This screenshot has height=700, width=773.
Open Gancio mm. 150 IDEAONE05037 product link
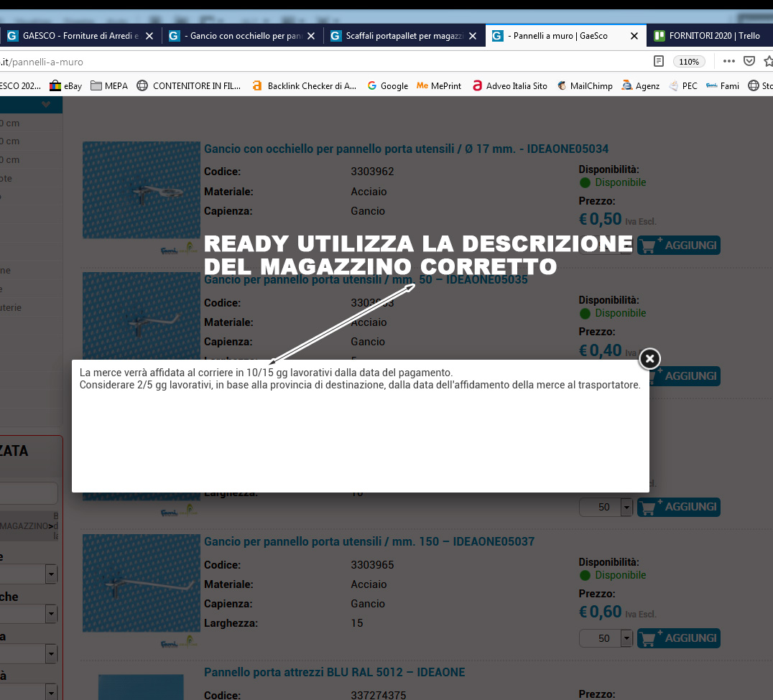click(x=369, y=541)
